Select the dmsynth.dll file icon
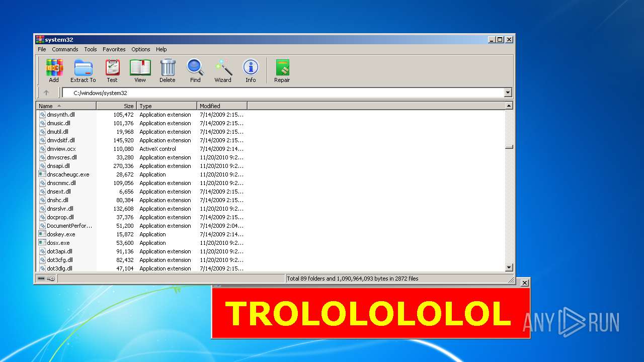The width and height of the screenshot is (644, 362). 42,115
